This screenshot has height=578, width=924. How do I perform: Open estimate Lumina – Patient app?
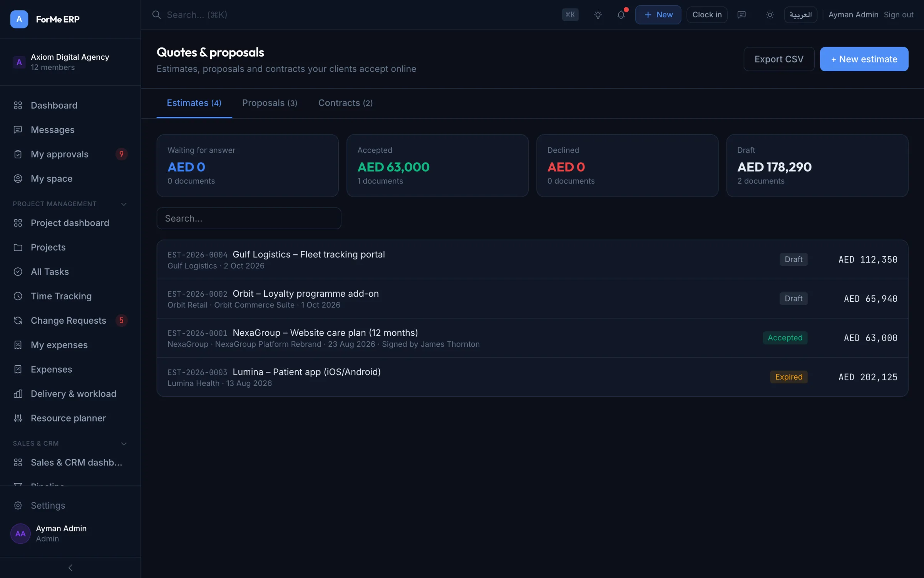click(x=532, y=377)
